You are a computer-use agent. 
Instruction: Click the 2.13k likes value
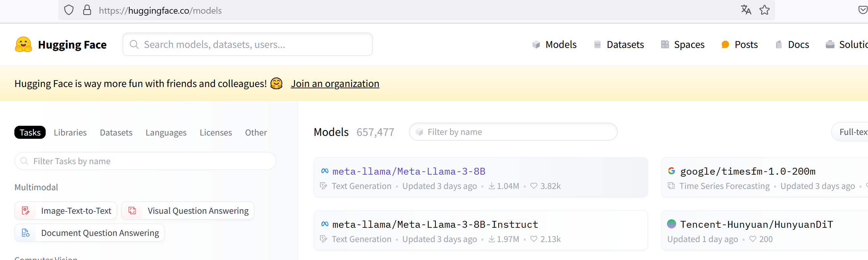point(550,239)
